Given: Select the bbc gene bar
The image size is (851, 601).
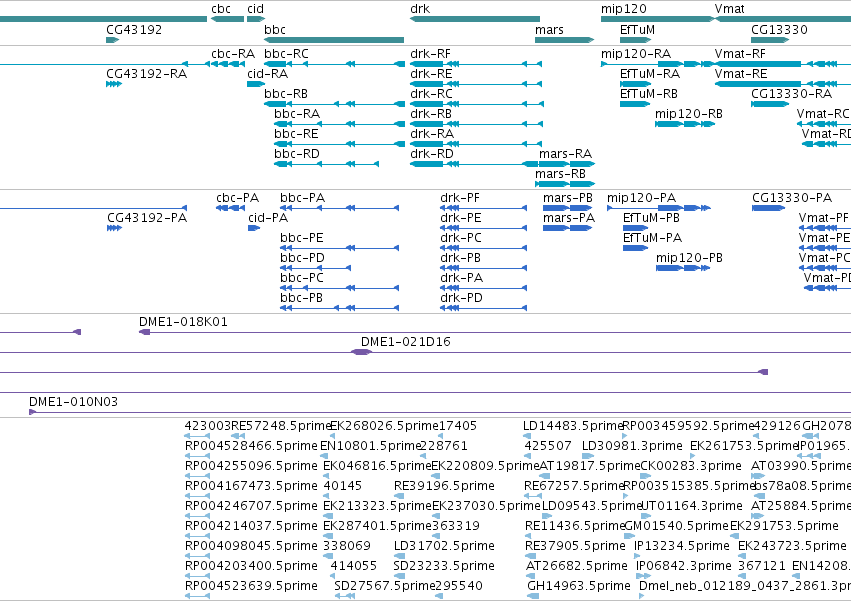Looking at the screenshot, I should click(334, 40).
